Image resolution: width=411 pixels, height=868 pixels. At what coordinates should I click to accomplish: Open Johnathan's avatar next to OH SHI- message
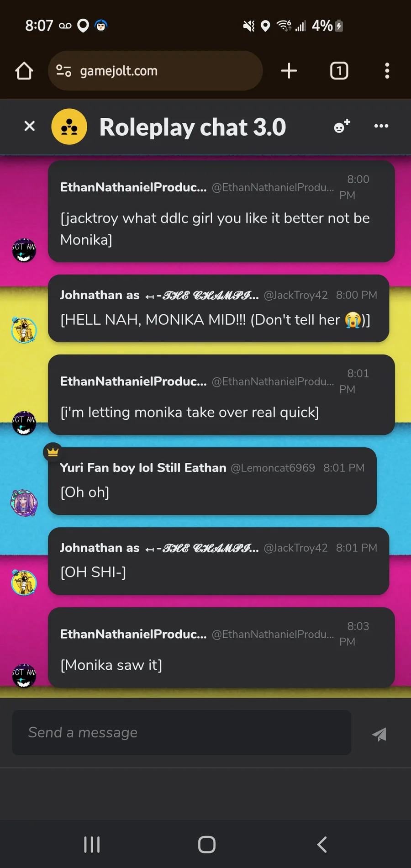(24, 583)
